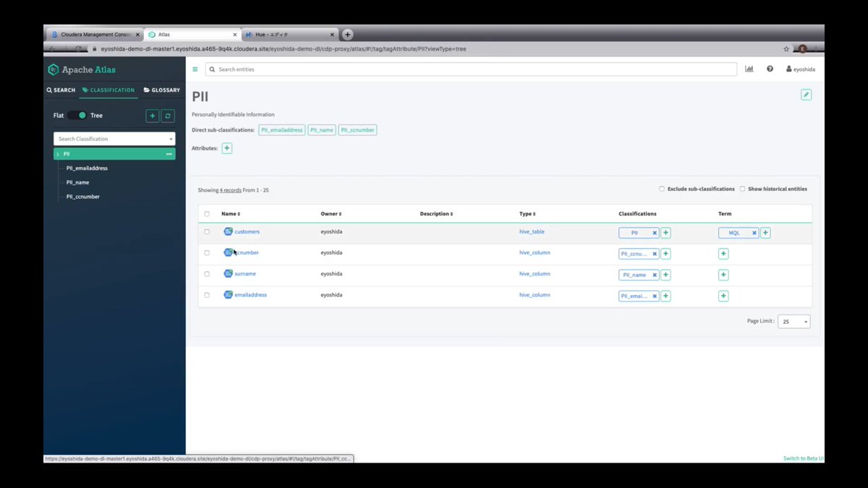Image resolution: width=868 pixels, height=488 pixels.
Task: Open the emailaddress entity link
Action: tap(250, 295)
